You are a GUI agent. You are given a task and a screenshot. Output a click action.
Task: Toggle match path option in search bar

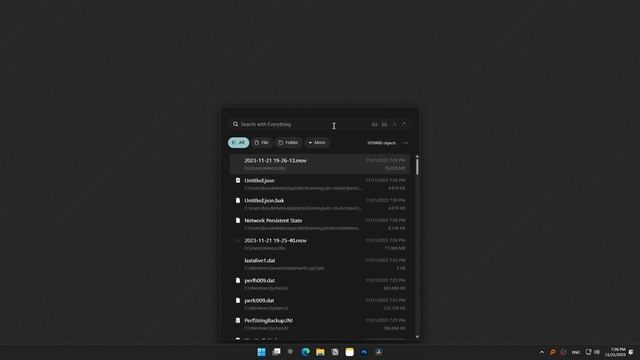coord(394,124)
